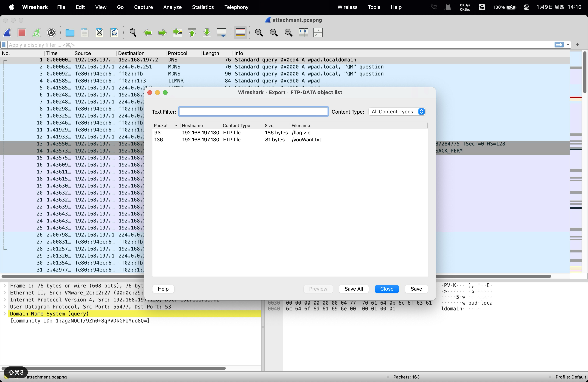This screenshot has width=588, height=382.
Task: Click the battery status icon
Action: click(511, 7)
